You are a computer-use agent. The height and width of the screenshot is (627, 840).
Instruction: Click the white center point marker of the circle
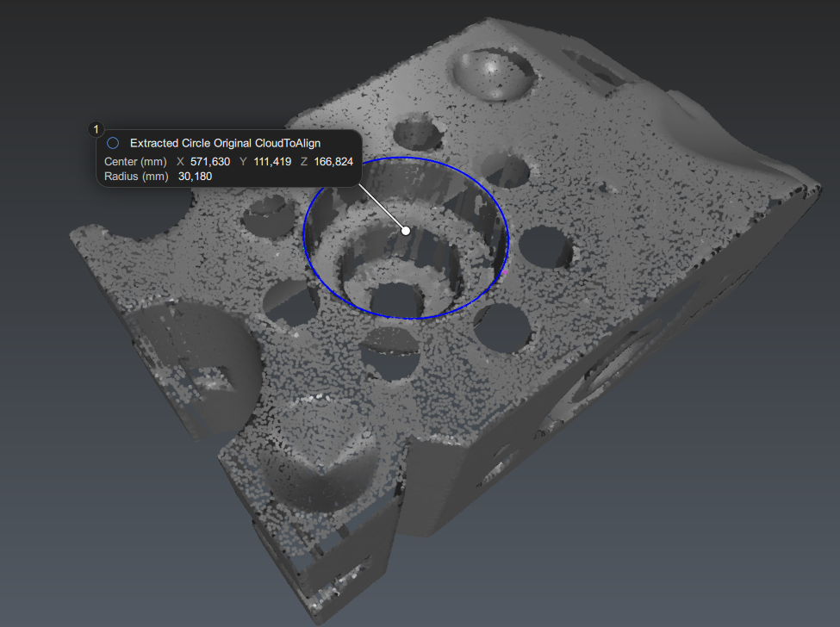pos(406,230)
